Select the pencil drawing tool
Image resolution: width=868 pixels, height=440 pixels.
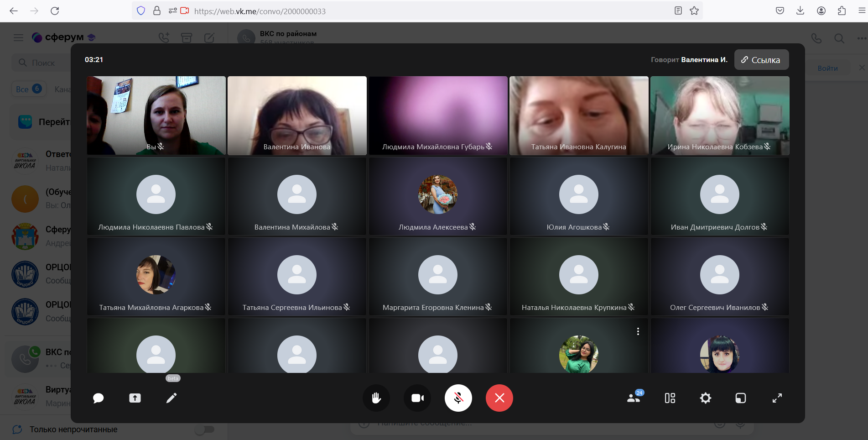click(172, 398)
